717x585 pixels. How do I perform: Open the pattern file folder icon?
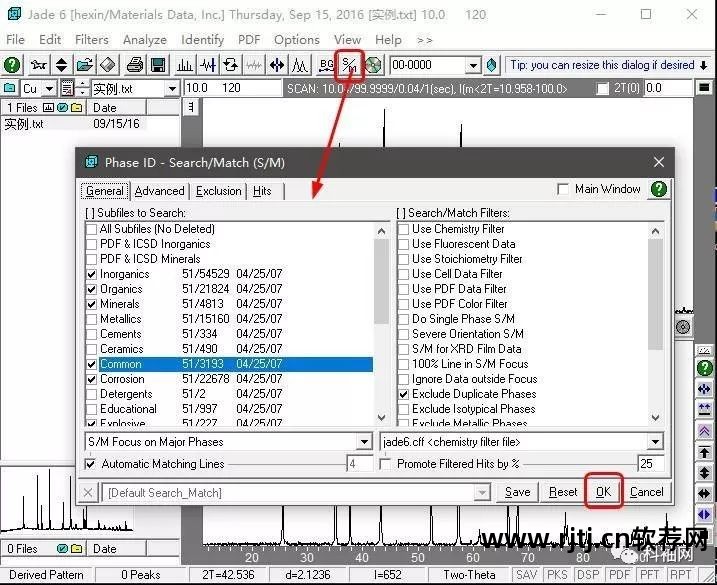tap(85, 65)
